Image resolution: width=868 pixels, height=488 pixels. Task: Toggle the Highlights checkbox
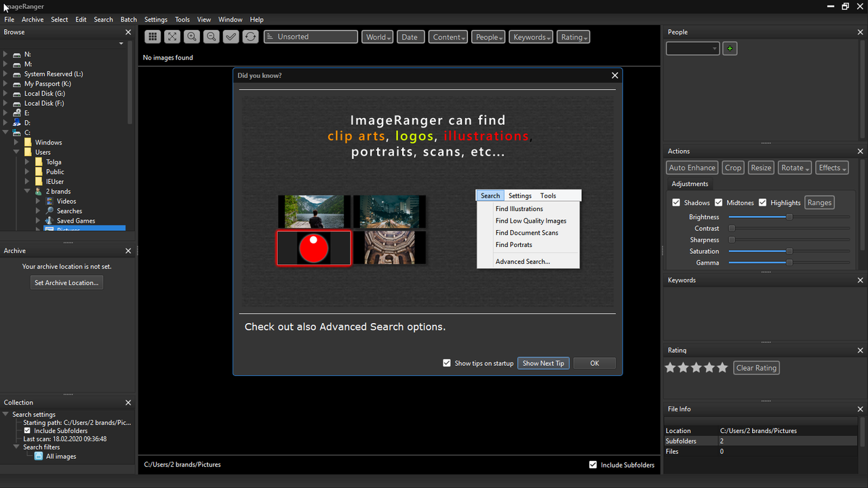point(762,202)
